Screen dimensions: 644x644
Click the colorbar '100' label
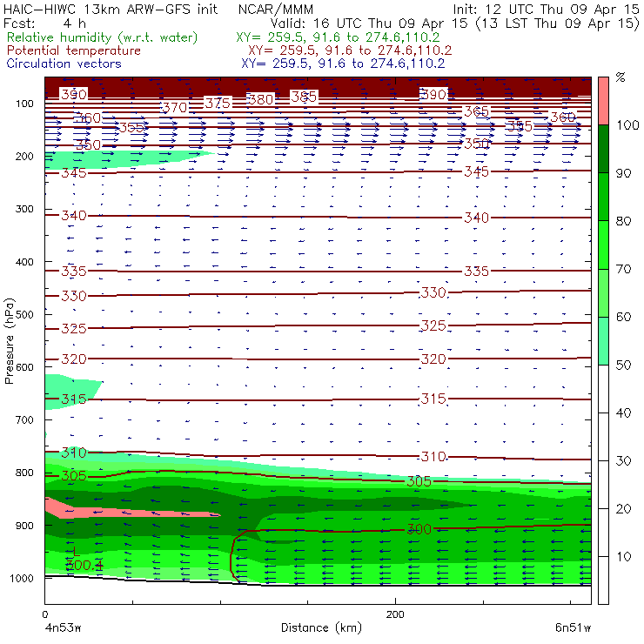tap(628, 124)
